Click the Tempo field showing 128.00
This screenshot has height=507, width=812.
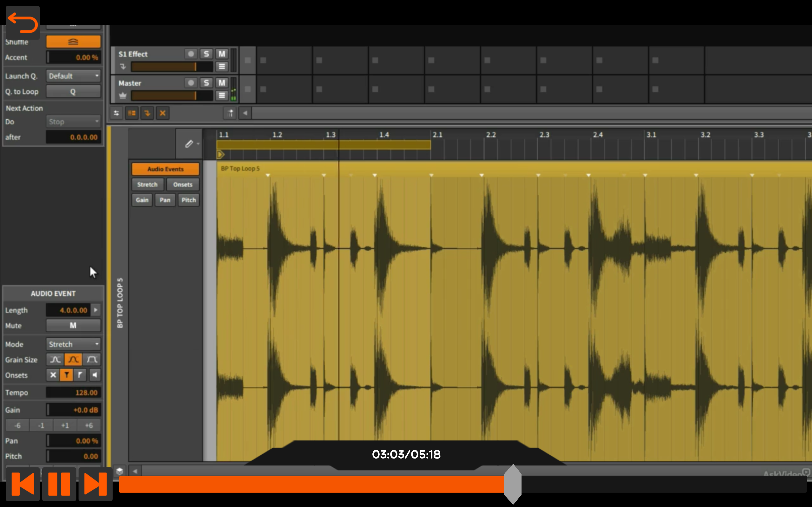73,392
